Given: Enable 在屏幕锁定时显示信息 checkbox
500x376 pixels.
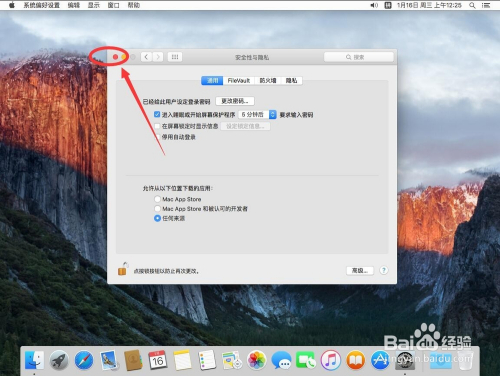Looking at the screenshot, I should coord(157,126).
